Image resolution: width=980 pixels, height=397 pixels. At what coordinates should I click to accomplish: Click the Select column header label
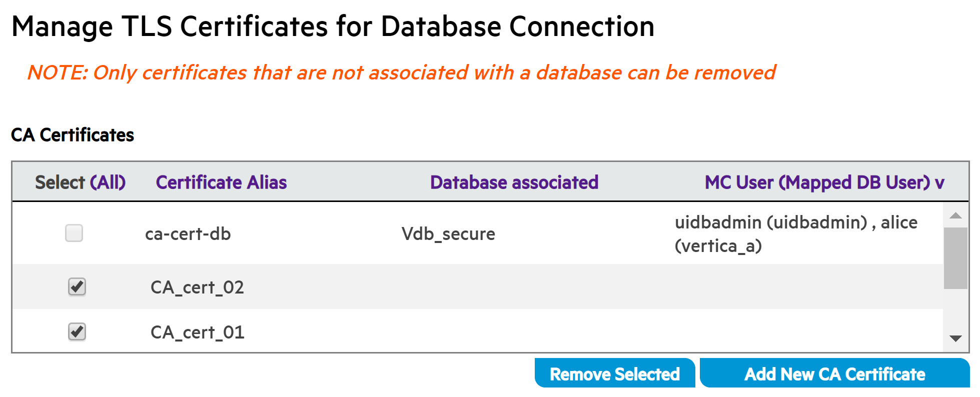tap(60, 182)
